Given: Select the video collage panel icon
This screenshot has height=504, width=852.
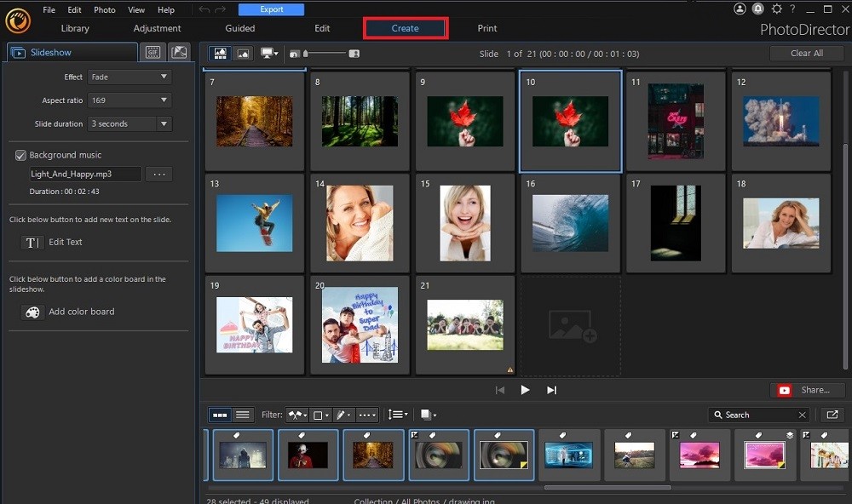Looking at the screenshot, I should coord(180,53).
